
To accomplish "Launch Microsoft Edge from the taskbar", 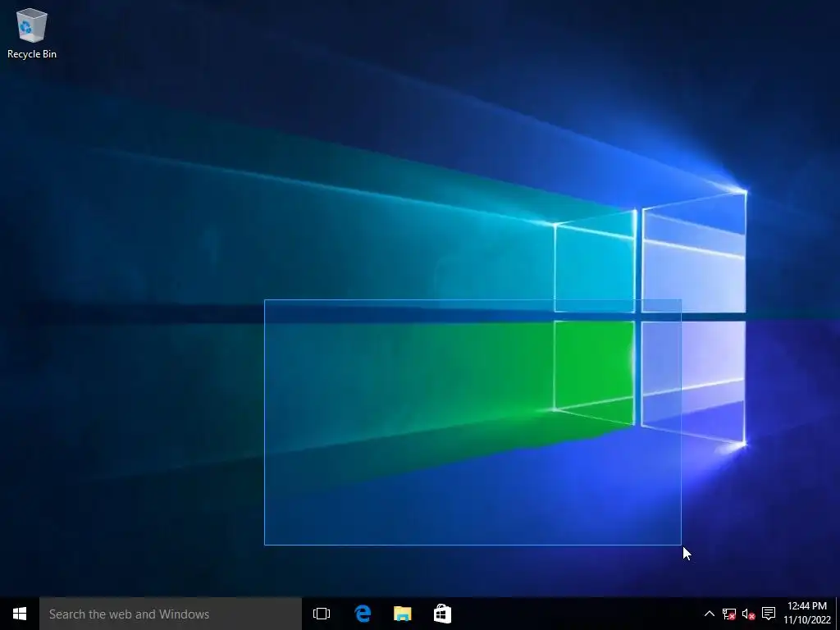I will click(363, 614).
